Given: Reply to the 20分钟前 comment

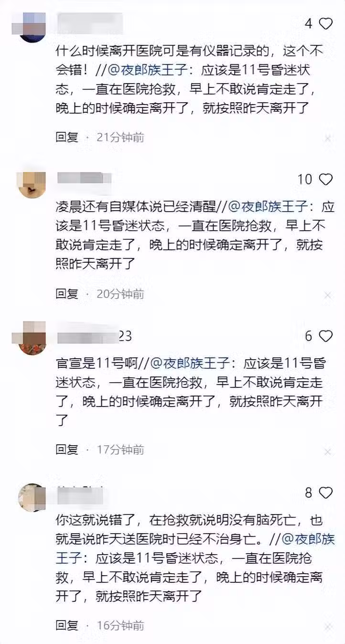Looking at the screenshot, I should point(67,294).
